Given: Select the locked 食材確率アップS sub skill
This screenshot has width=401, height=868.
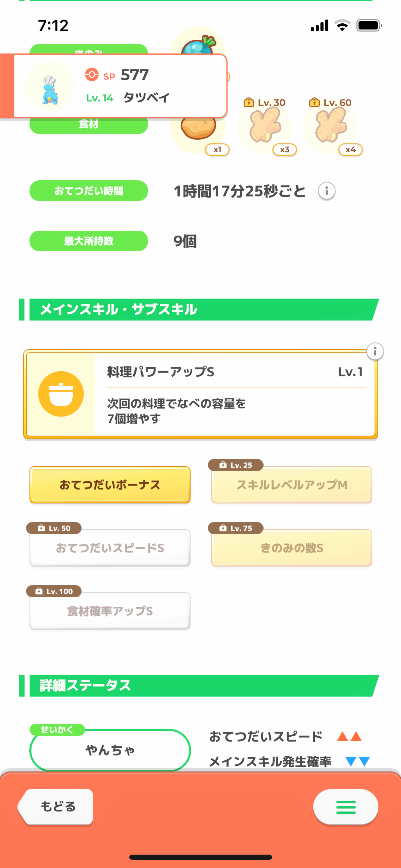Looking at the screenshot, I should tap(110, 611).
